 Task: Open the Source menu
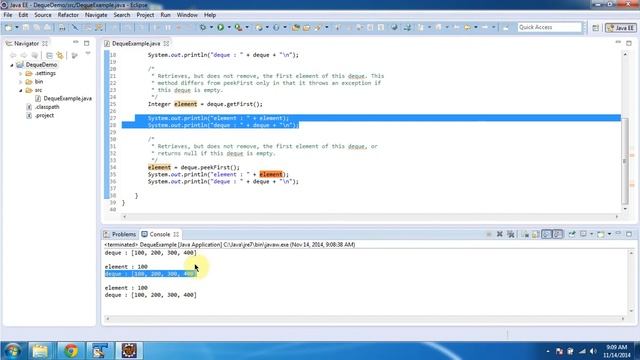click(x=43, y=15)
